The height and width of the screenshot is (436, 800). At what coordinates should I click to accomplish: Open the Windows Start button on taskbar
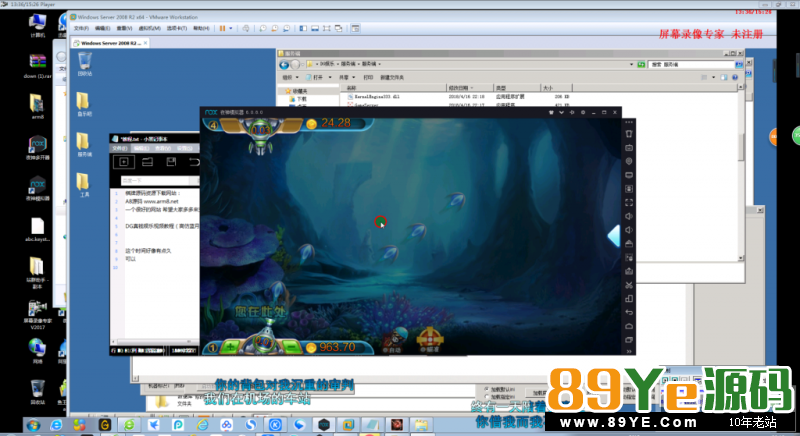(33, 425)
